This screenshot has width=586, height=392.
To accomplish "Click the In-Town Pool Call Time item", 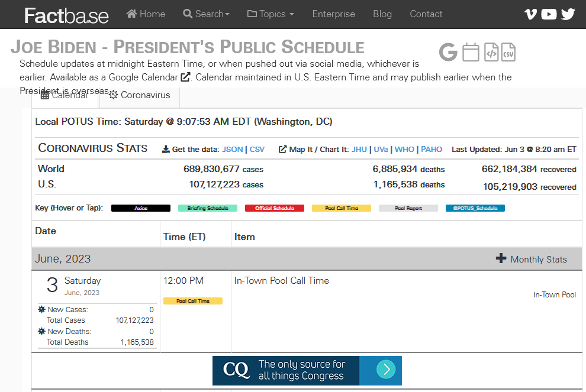I will [281, 280].
